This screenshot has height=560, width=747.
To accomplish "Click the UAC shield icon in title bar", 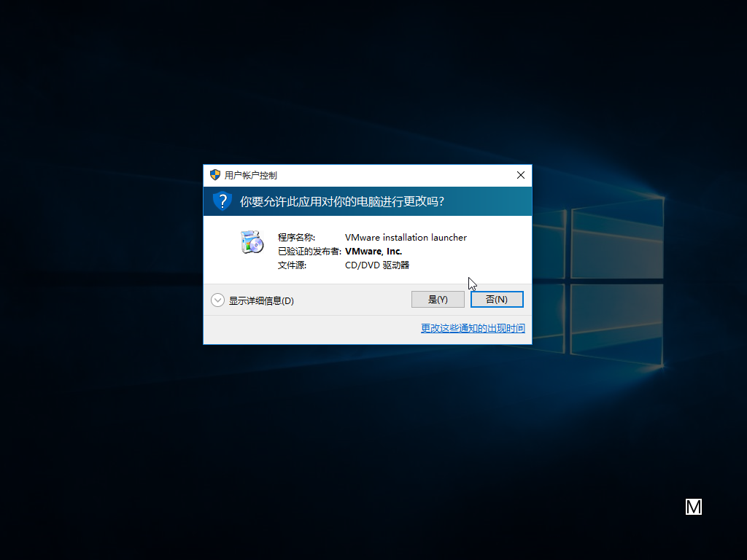I will pos(215,175).
